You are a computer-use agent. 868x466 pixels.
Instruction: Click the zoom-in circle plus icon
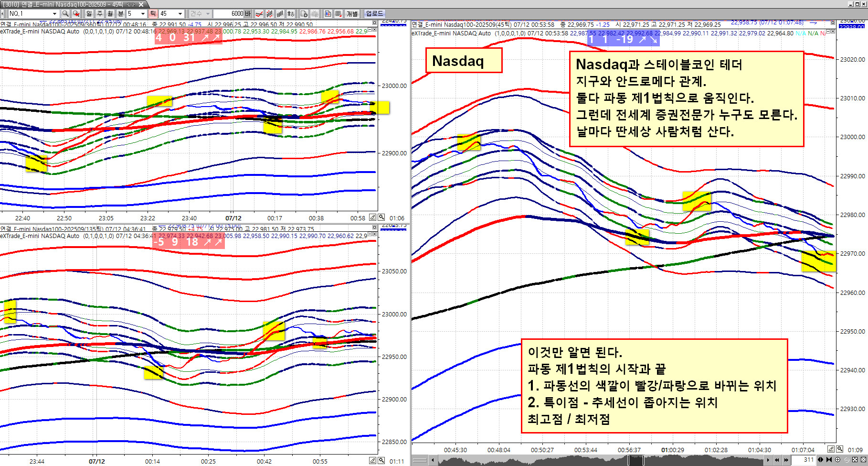coord(837,460)
